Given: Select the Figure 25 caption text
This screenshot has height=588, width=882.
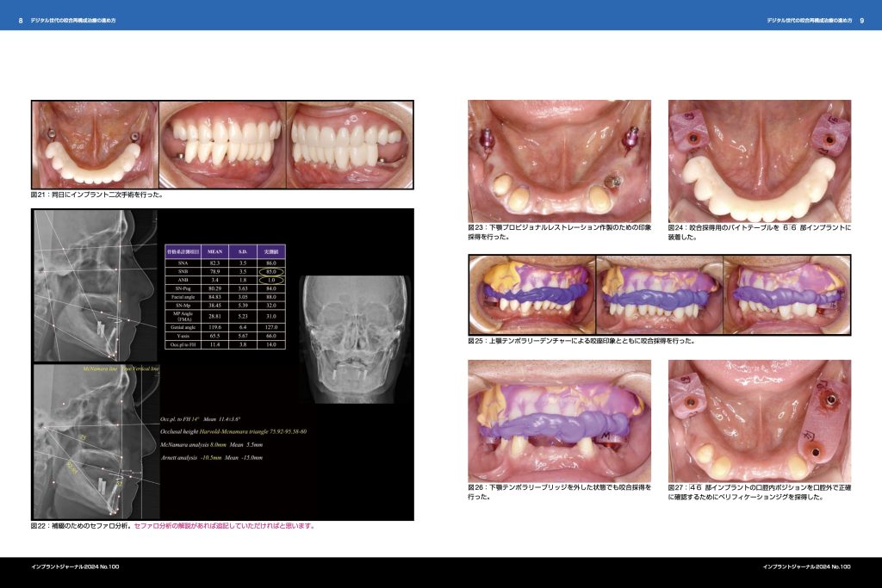Looking at the screenshot, I should point(581,341).
